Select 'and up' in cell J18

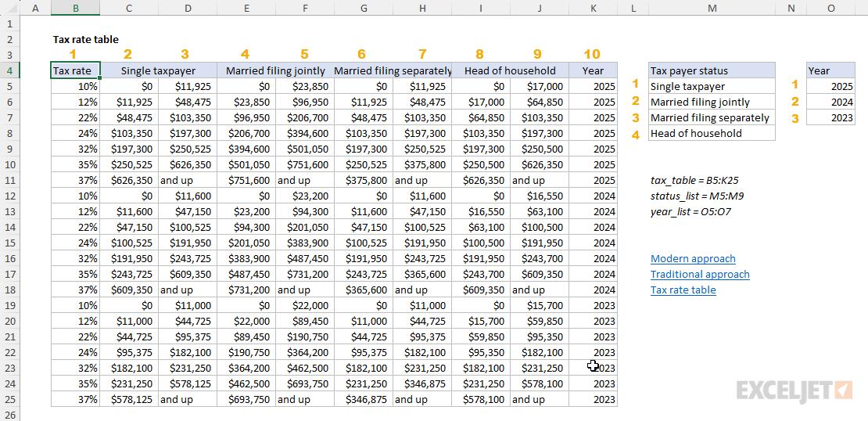pos(540,290)
